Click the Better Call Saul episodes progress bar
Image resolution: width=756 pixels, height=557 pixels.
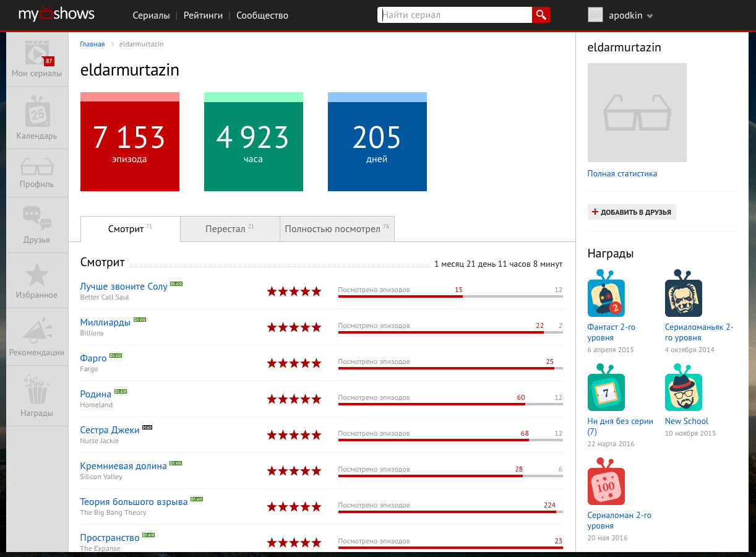click(450, 296)
